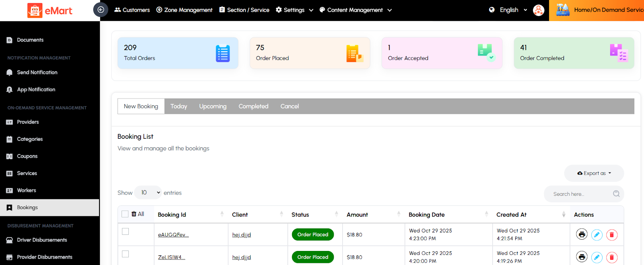Image resolution: width=644 pixels, height=265 pixels.
Task: Edit the eAUGQFev booking with pencil icon
Action: point(597,235)
